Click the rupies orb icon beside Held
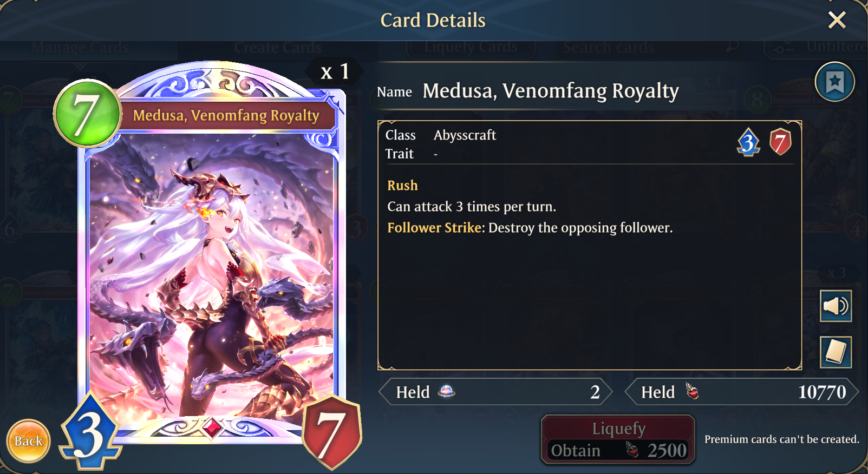 click(x=446, y=391)
